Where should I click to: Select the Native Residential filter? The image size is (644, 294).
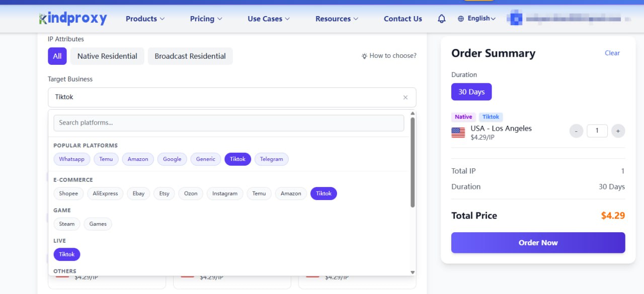[x=107, y=56]
